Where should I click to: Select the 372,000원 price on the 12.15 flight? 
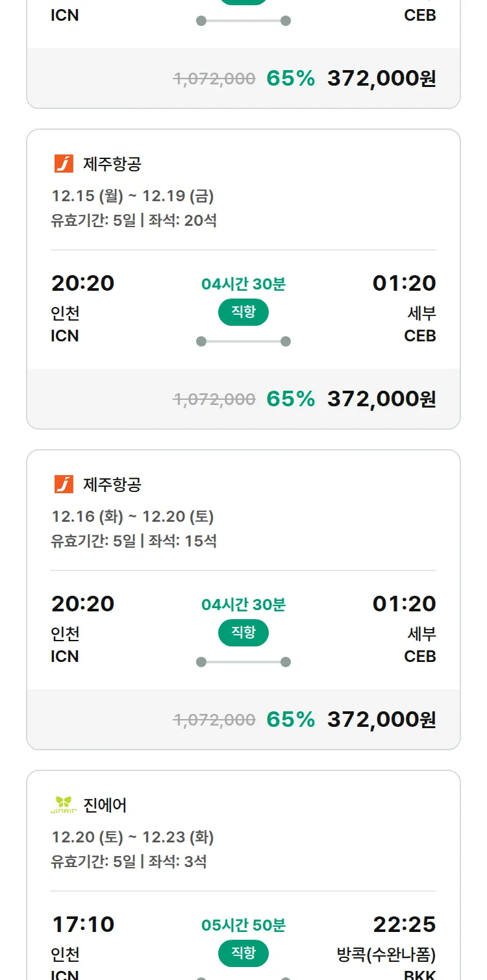coord(381,398)
